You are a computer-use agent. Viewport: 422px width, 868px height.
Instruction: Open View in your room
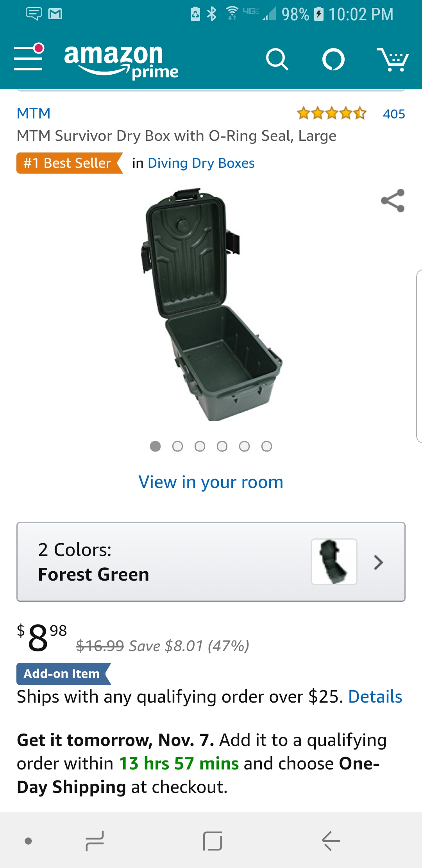(211, 482)
